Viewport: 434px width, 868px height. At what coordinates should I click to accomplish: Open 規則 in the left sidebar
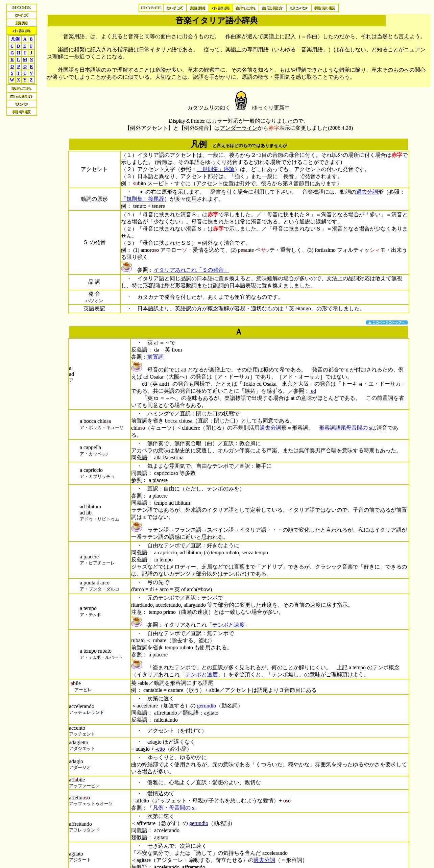tap(22, 23)
